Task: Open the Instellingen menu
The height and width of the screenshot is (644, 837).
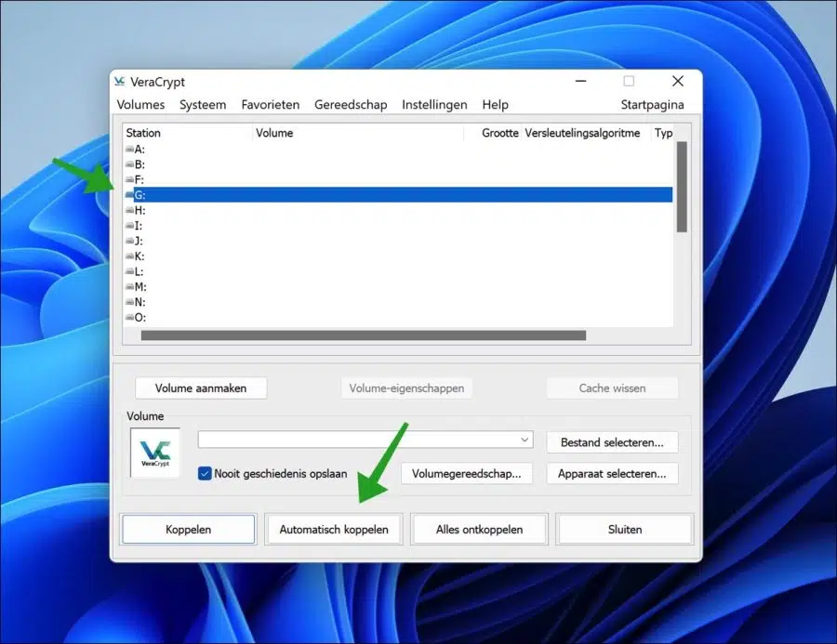Action: 434,105
